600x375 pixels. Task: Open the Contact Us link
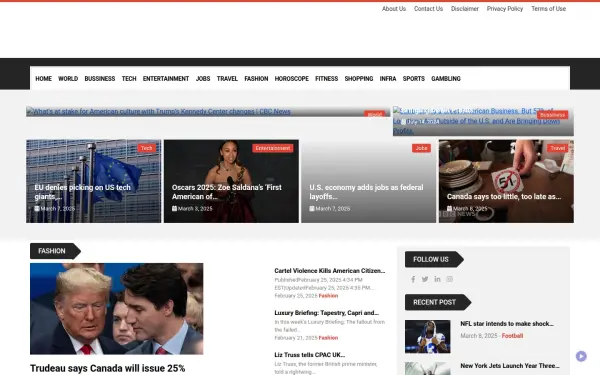click(x=428, y=8)
